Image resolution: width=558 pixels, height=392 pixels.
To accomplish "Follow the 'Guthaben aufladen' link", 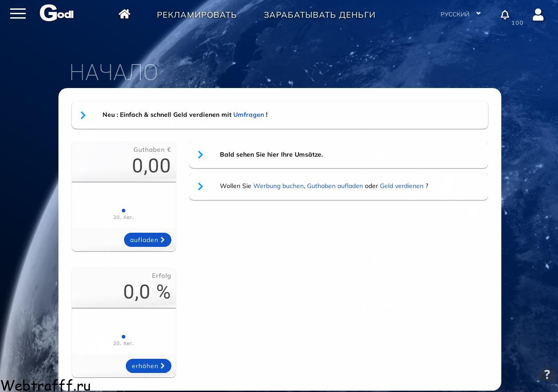I will [335, 186].
